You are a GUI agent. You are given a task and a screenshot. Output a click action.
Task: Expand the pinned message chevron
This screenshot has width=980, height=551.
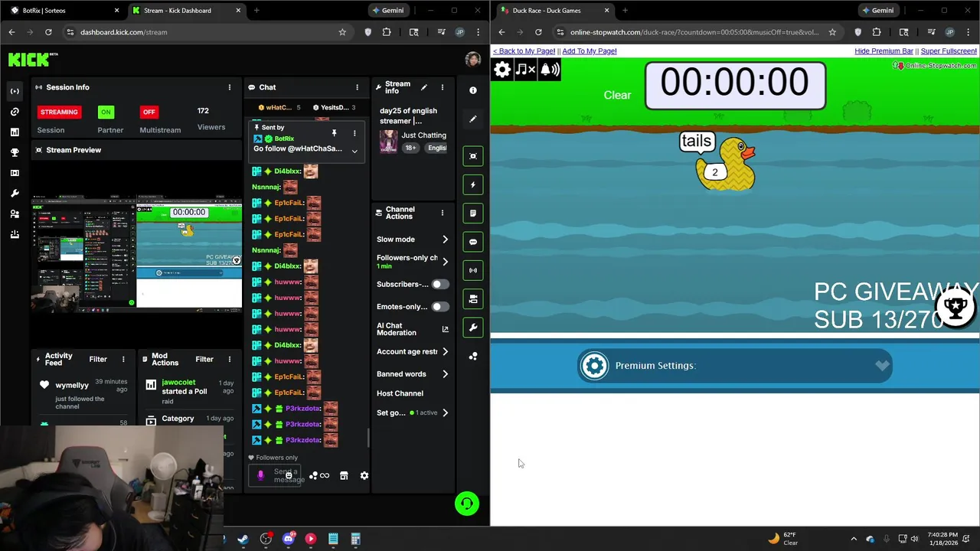pos(354,151)
